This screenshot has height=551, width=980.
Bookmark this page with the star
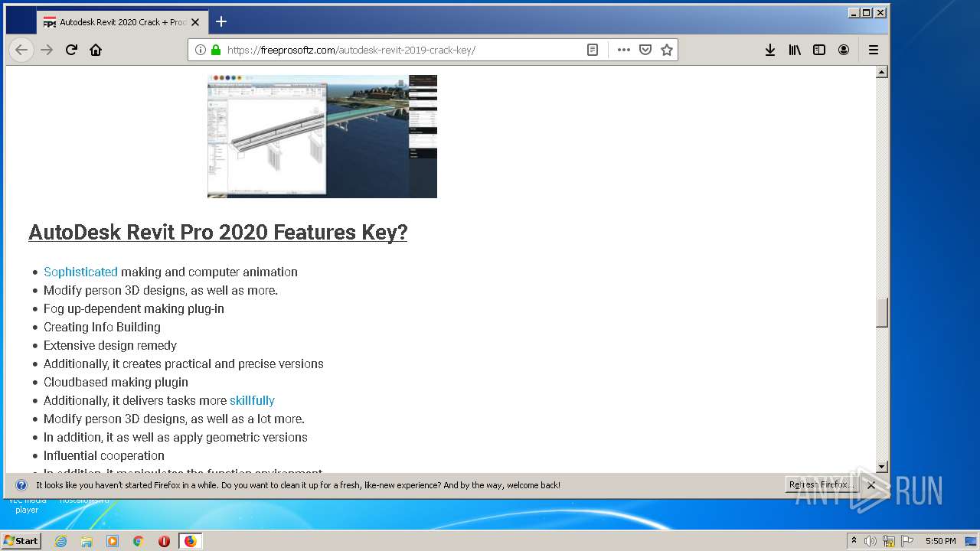[667, 50]
